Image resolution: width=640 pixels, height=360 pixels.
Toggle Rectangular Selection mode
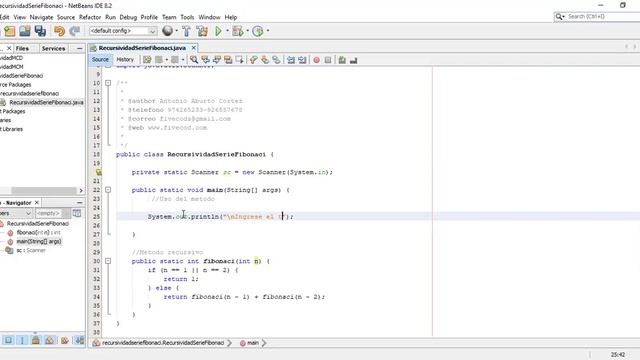click(240, 60)
